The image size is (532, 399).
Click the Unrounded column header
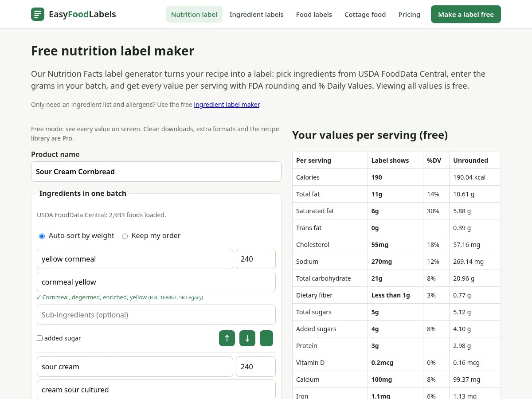point(470,160)
